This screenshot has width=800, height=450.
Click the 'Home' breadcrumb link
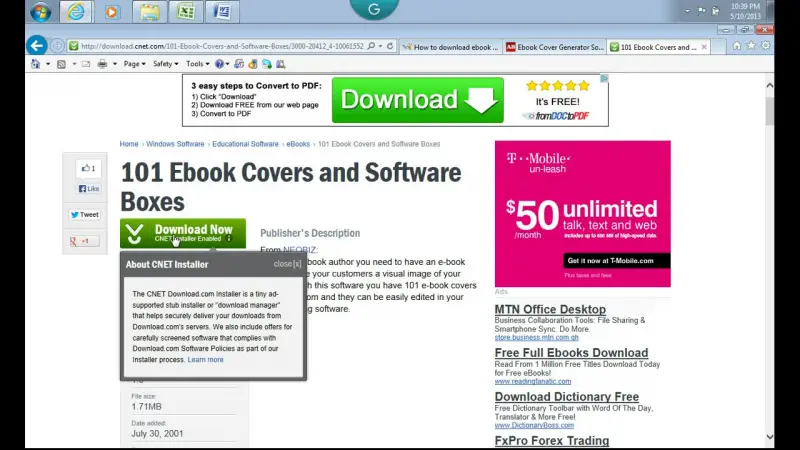pos(129,144)
